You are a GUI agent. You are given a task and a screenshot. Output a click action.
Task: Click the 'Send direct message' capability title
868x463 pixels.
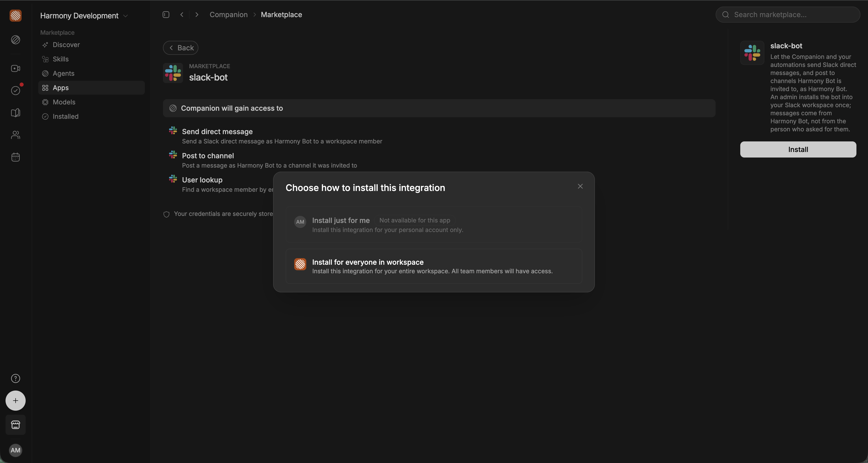coord(217,132)
